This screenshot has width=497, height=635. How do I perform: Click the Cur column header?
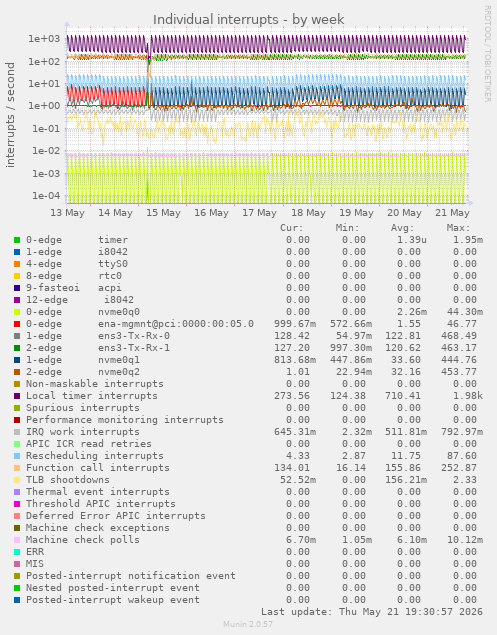[x=291, y=228]
